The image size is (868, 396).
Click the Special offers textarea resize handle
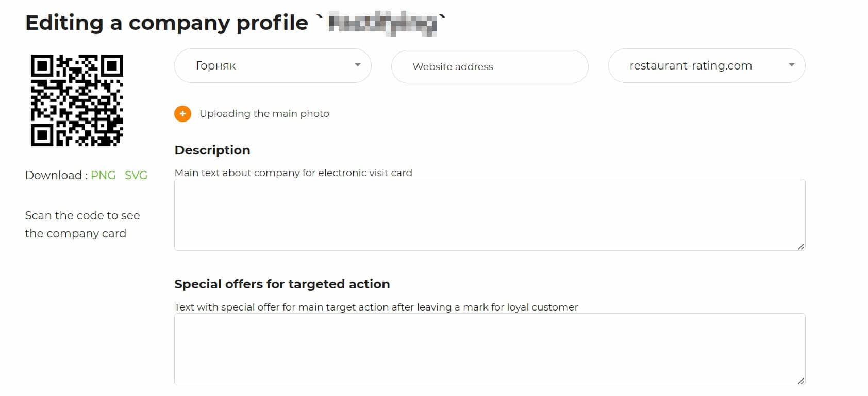tap(800, 381)
